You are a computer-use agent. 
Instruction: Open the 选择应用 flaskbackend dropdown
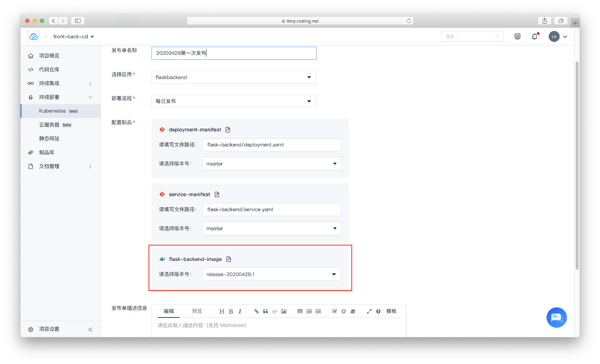[234, 77]
